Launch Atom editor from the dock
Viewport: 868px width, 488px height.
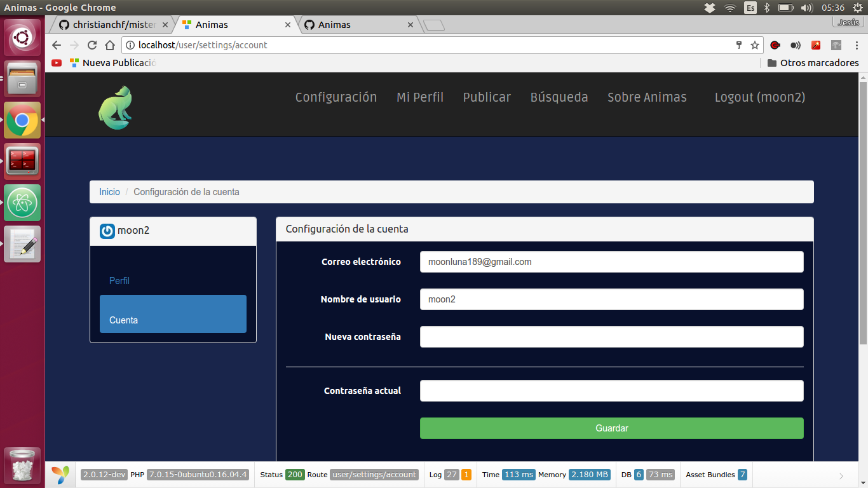click(x=22, y=203)
